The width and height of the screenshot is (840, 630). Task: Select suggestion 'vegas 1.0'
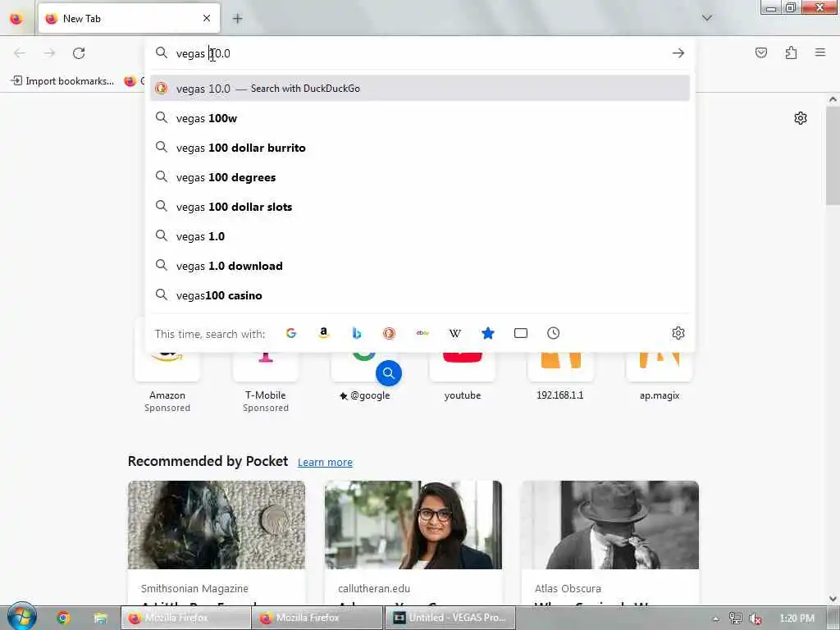pyautogui.click(x=420, y=235)
